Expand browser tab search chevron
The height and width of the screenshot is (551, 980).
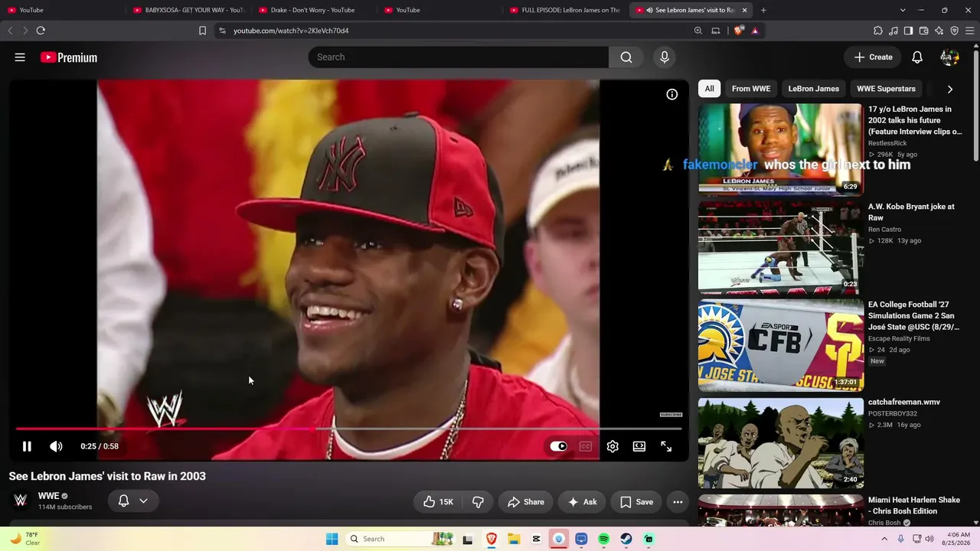point(903,10)
